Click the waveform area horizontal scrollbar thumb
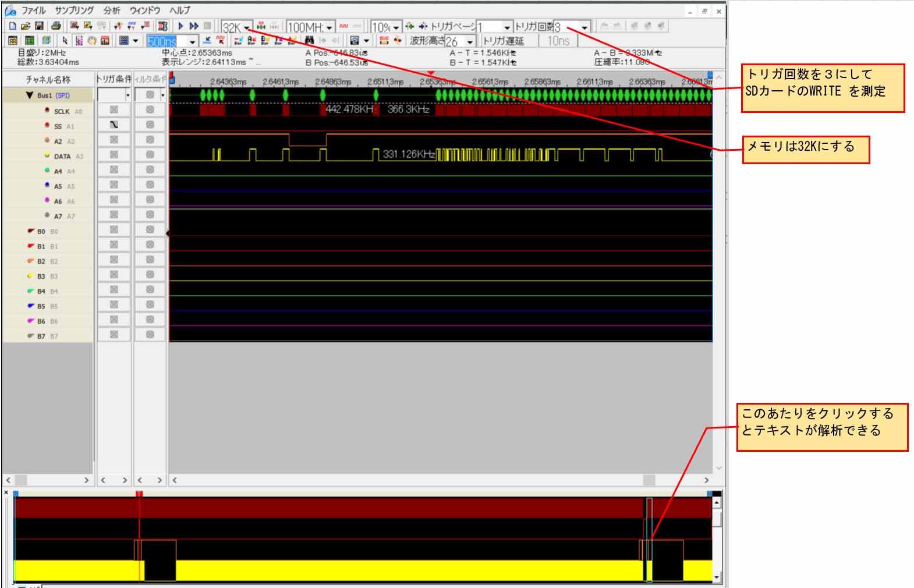 pos(649,480)
